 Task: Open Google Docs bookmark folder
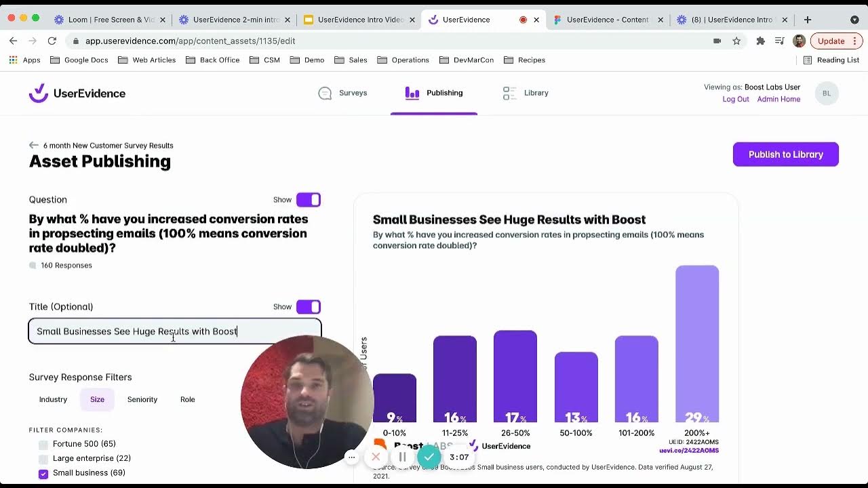coord(79,60)
